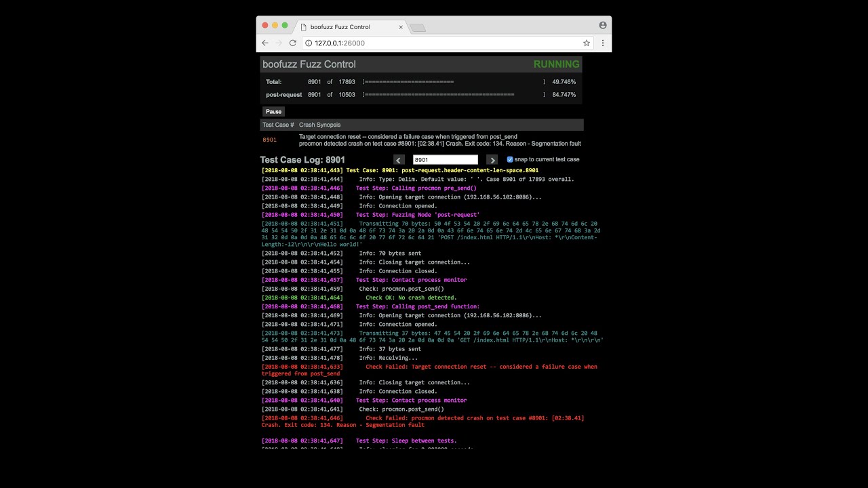Click the 'Info: 37 bytes sent' log line
Viewport: 868px width, 488px height.
click(342, 349)
